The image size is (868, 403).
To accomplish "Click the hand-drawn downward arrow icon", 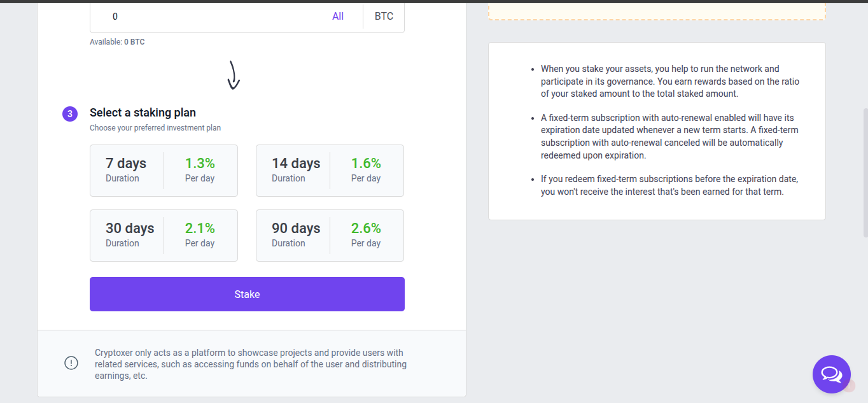I will (x=234, y=75).
